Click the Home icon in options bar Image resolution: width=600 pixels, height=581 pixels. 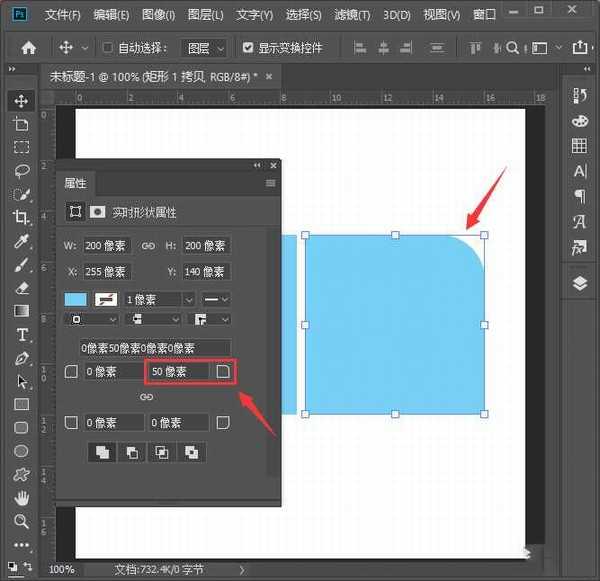(29, 47)
